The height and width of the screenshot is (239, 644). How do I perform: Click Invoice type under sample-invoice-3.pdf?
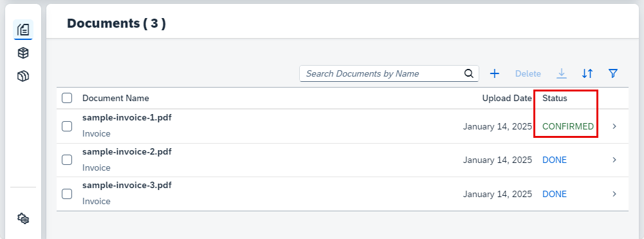[x=96, y=201]
